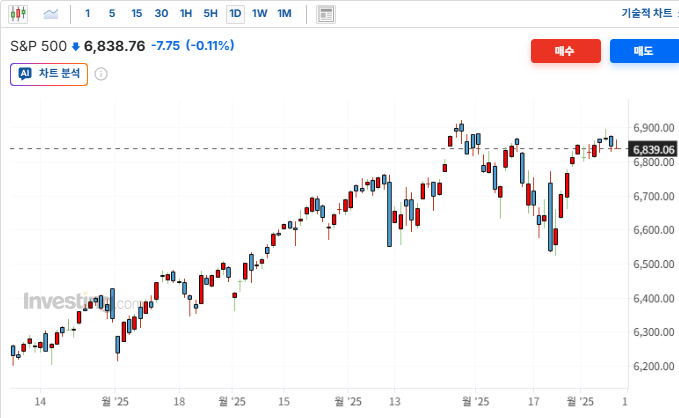Click the 6,500.00 axis label
Image resolution: width=679 pixels, height=418 pixels.
click(x=653, y=264)
